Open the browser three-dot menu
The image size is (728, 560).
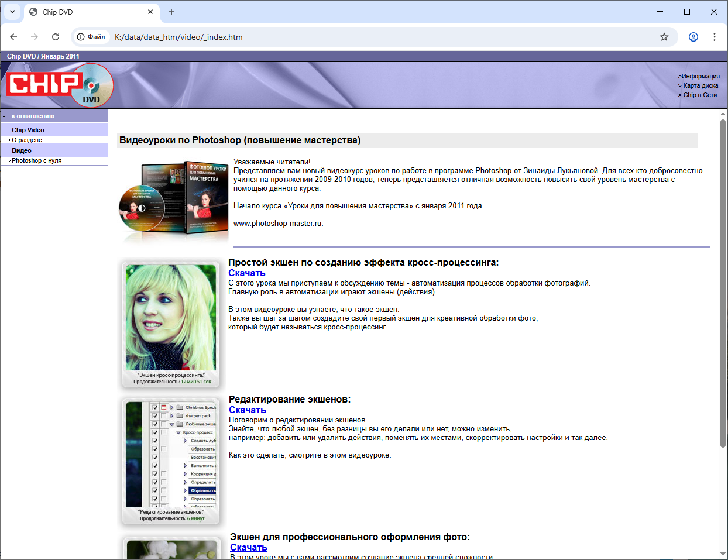(715, 37)
